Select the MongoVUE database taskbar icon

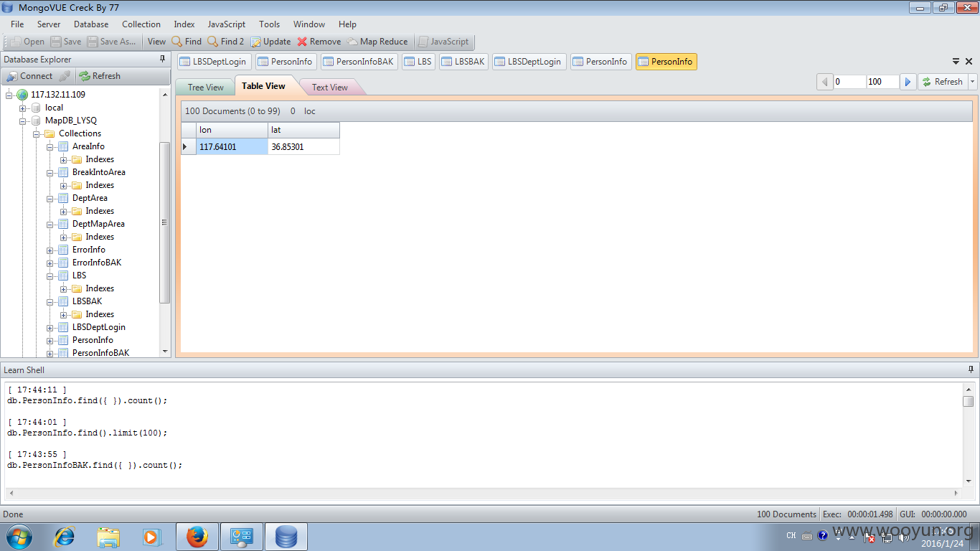point(286,537)
